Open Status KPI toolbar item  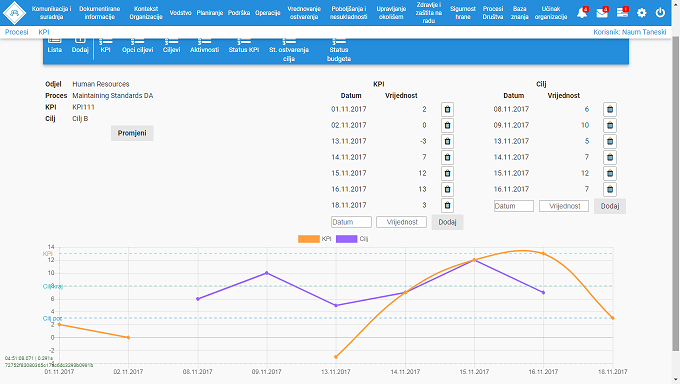(244, 46)
